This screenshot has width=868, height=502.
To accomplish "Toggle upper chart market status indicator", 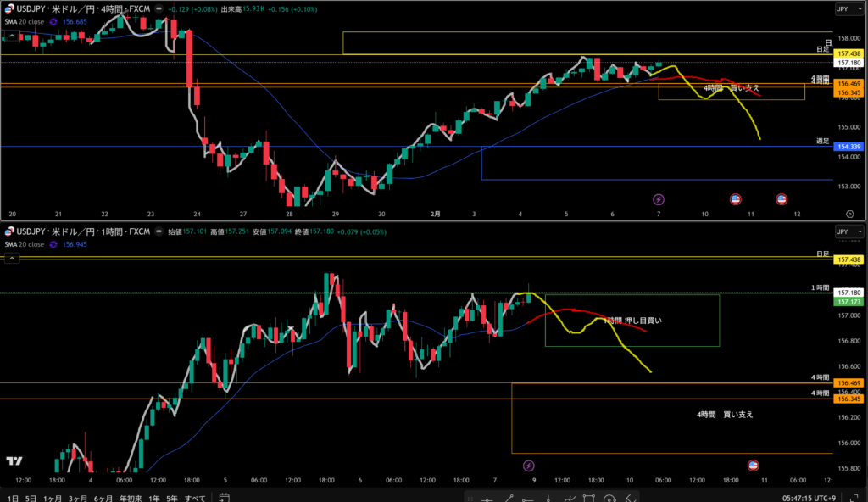I will click(x=158, y=8).
